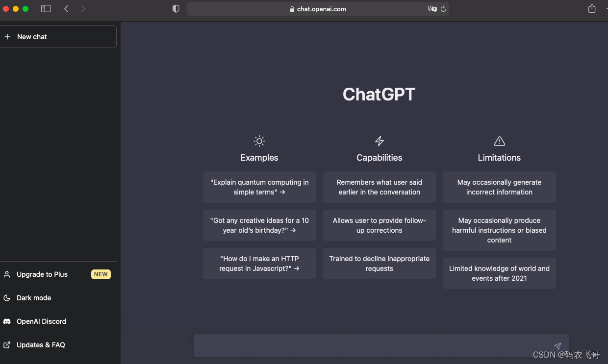
Task: Toggle the Safari sidebar panel icon
Action: [46, 9]
